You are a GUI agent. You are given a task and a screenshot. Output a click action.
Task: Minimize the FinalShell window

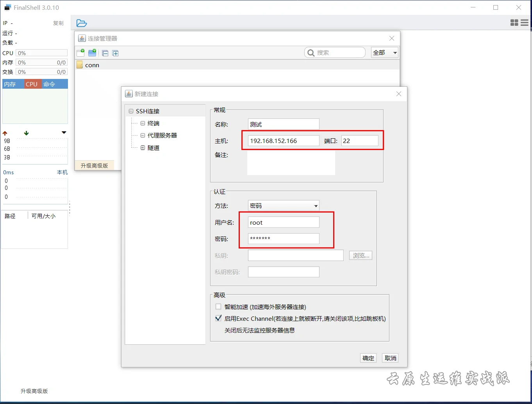pyautogui.click(x=473, y=7)
